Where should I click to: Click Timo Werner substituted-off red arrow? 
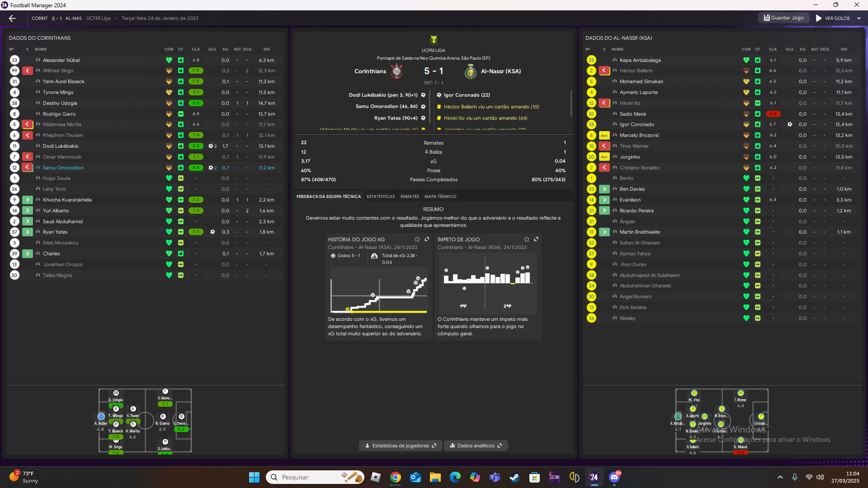click(x=604, y=146)
